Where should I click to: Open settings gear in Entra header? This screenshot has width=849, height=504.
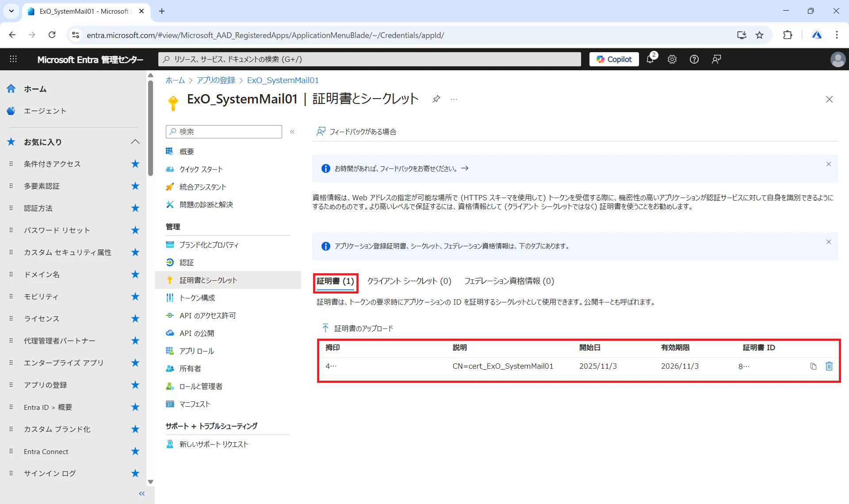(x=672, y=59)
